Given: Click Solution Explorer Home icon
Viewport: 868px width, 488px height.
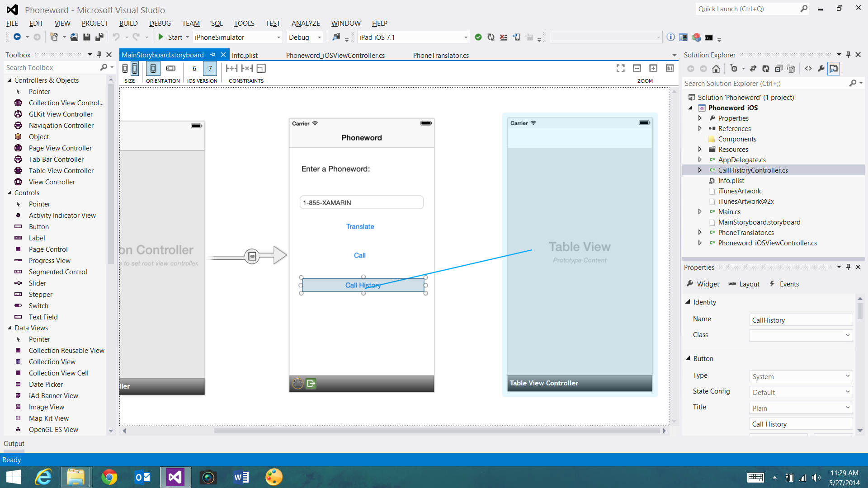Looking at the screenshot, I should point(716,69).
